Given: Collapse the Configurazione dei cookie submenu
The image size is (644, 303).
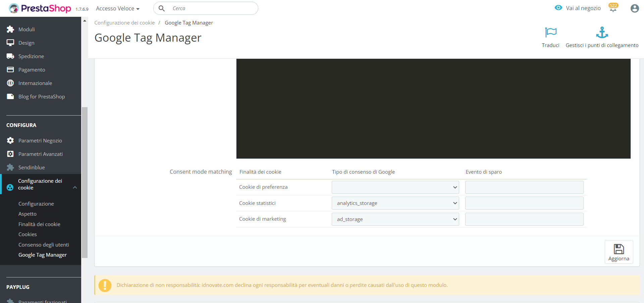Looking at the screenshot, I should [75, 187].
